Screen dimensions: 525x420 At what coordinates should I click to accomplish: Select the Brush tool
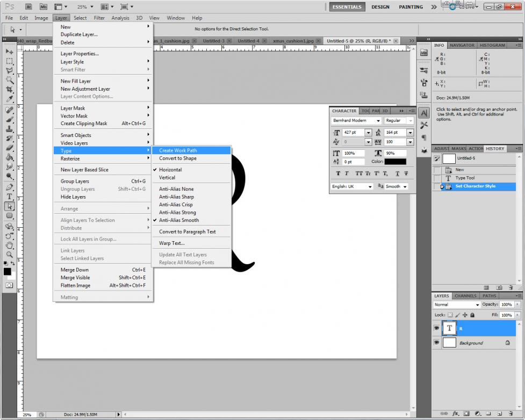click(x=9, y=119)
